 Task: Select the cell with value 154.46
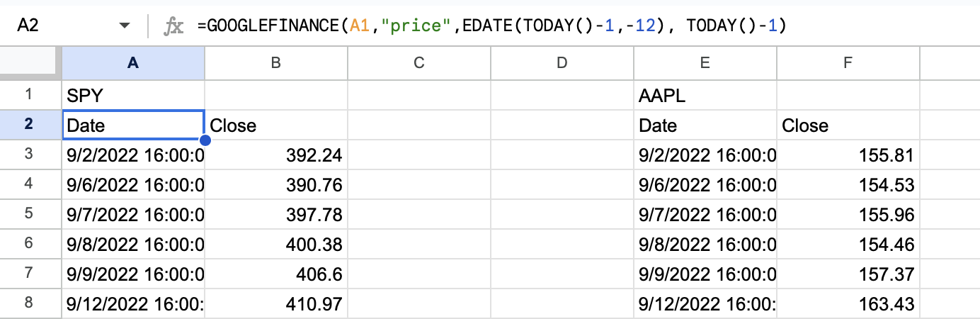pos(848,244)
